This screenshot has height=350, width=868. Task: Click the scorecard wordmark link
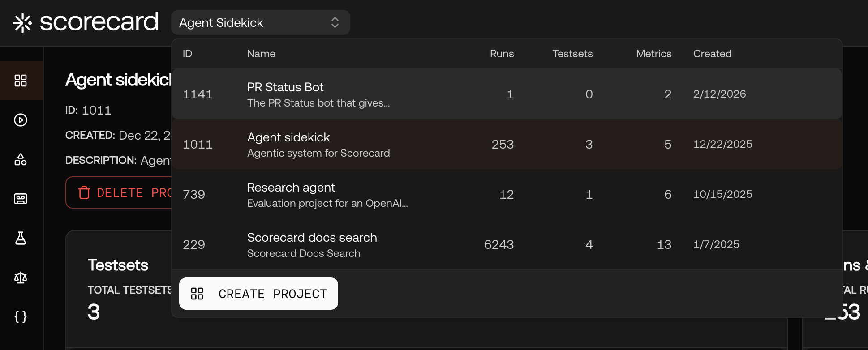coord(99,22)
